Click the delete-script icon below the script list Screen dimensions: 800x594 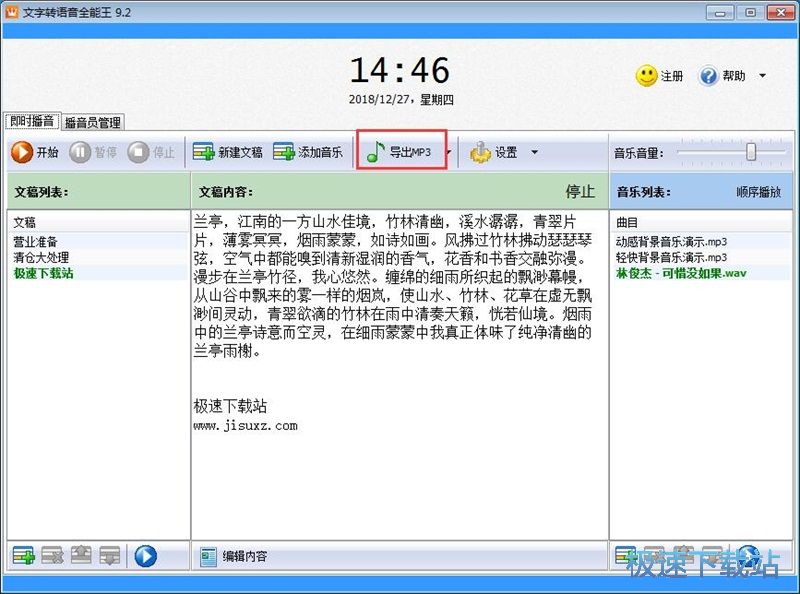click(52, 555)
